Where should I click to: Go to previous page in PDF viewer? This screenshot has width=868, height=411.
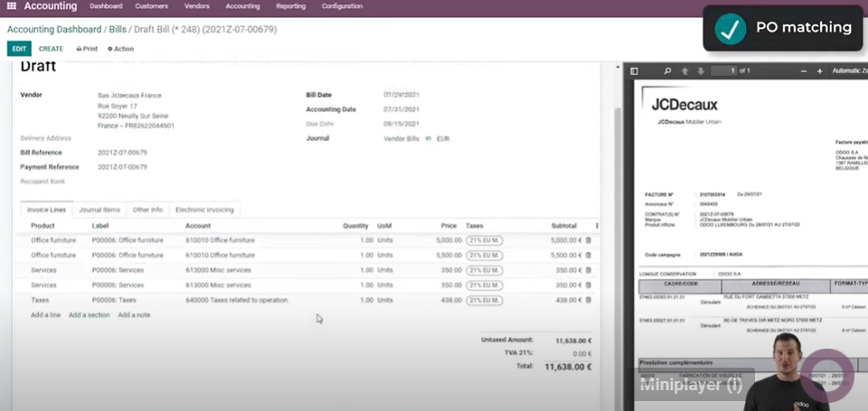684,70
